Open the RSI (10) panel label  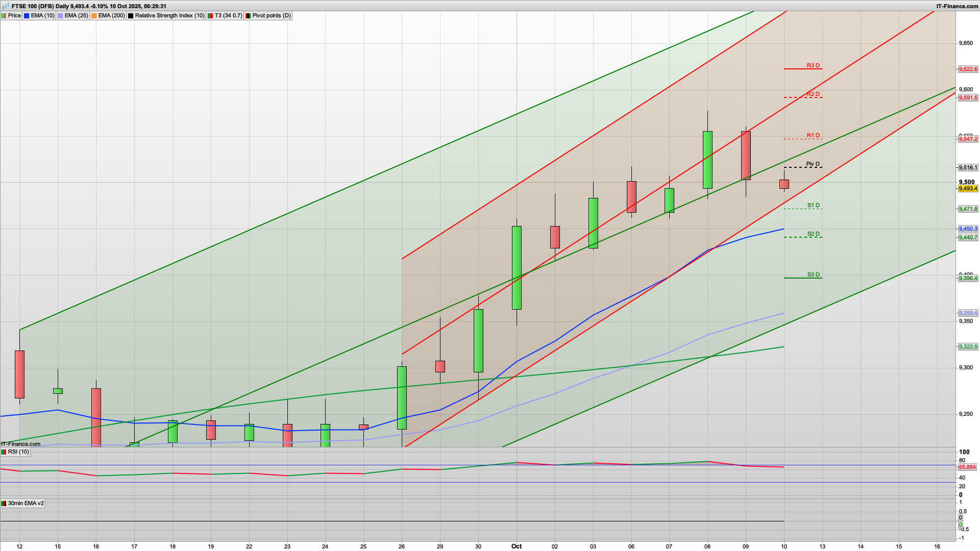click(x=18, y=452)
